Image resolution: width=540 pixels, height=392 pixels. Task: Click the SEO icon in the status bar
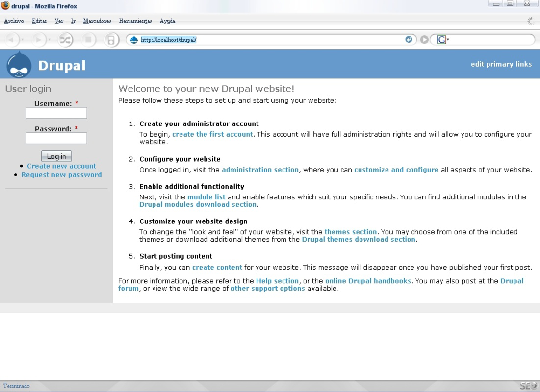tap(528, 386)
